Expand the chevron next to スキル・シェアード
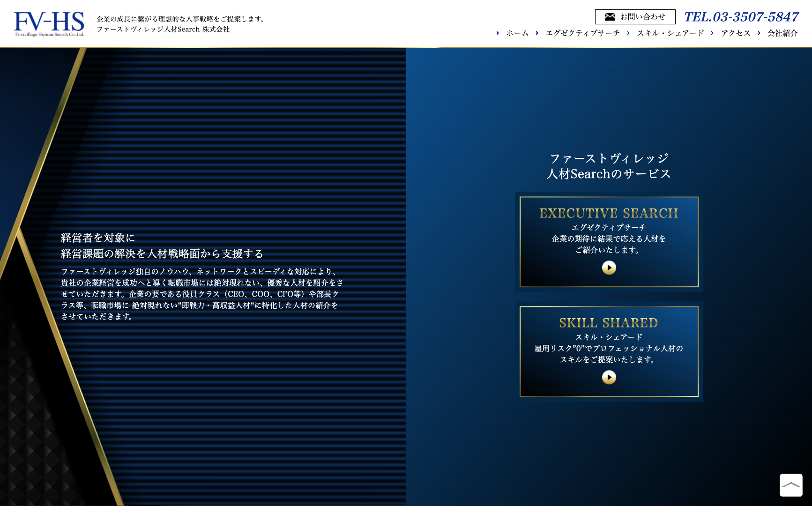812x506 pixels. [629, 33]
